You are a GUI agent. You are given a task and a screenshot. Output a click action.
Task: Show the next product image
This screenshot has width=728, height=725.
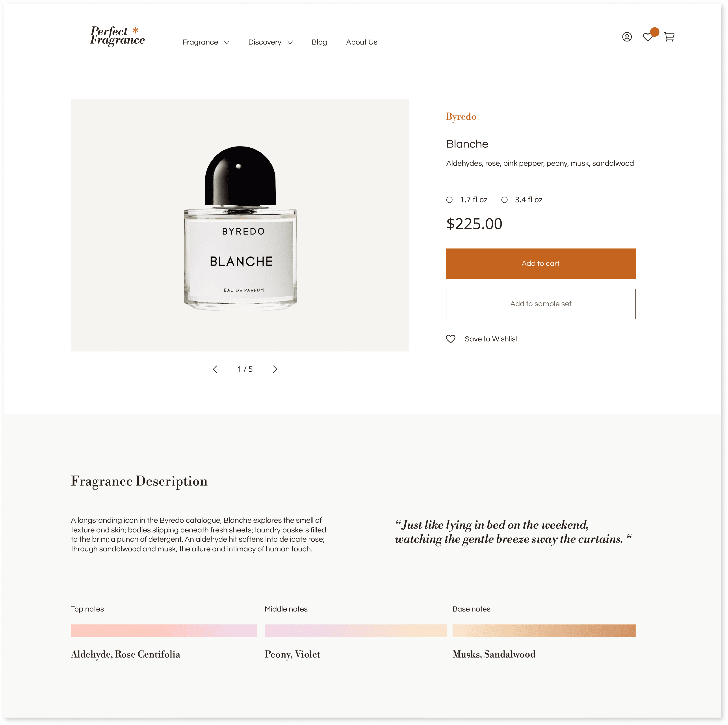click(x=275, y=369)
